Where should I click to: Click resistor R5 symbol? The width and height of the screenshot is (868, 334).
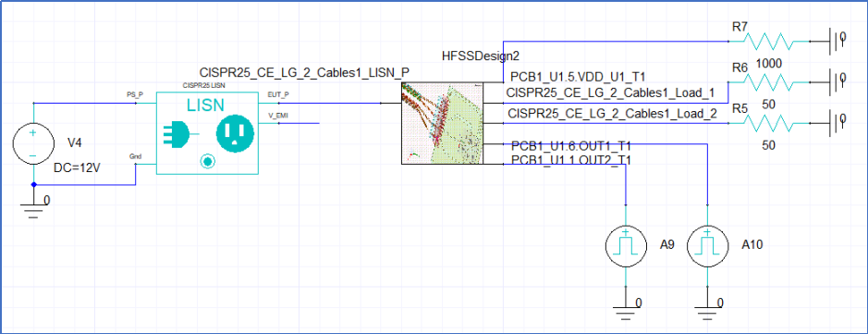[x=768, y=124]
